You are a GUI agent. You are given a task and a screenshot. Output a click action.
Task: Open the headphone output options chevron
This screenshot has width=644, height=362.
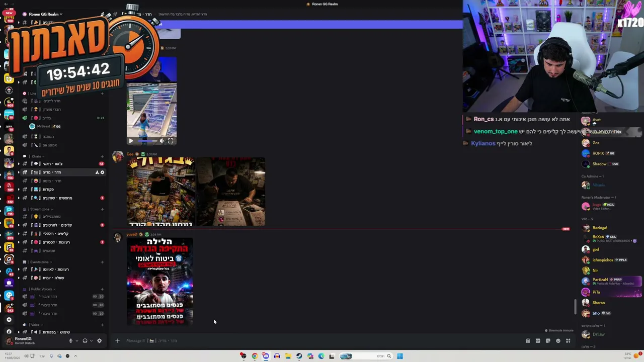click(91, 341)
